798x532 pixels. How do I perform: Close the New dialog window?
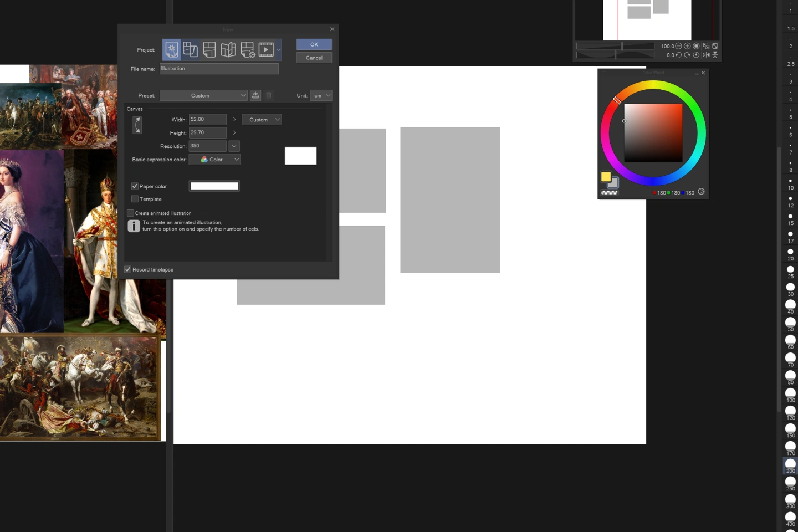click(x=332, y=29)
